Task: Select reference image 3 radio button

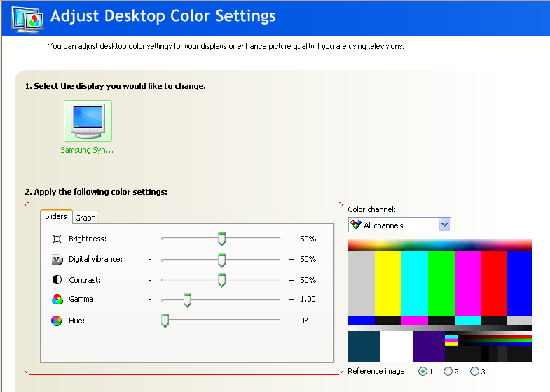Action: [474, 371]
